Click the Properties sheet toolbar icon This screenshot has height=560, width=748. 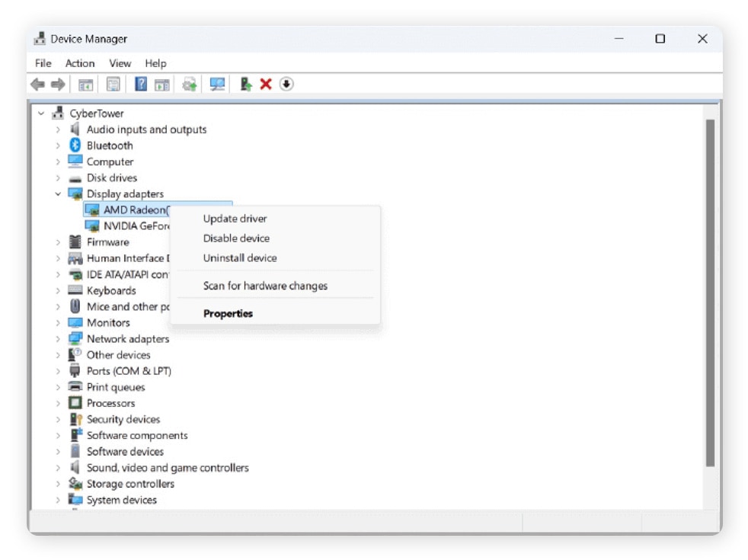[x=113, y=85]
